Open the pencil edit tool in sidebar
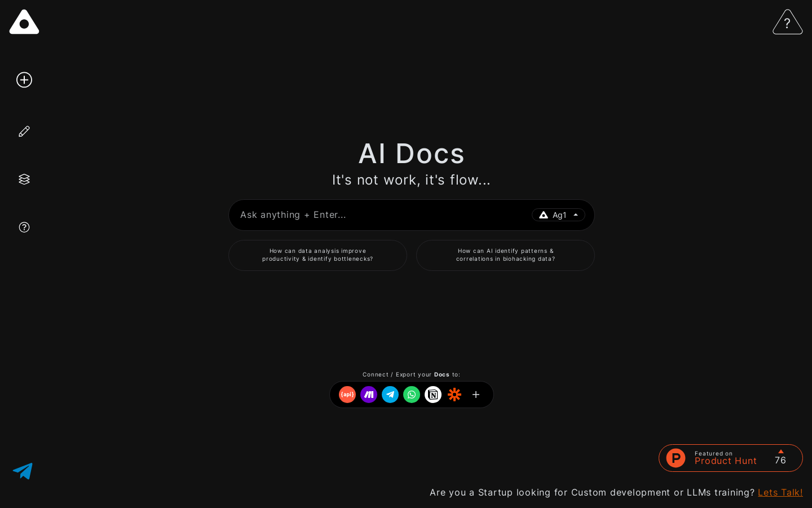This screenshot has width=812, height=508. tap(24, 131)
